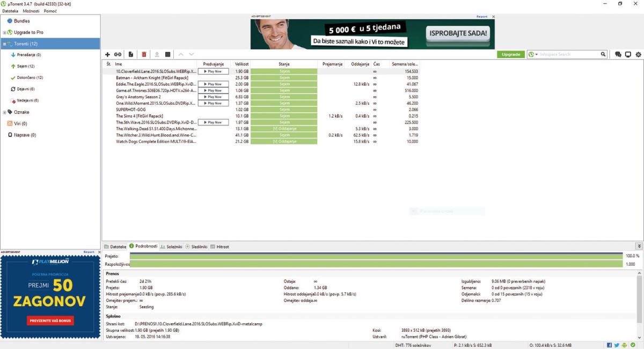The image size is (644, 349).
Task: Click Play Now for Grey's Anatomy Season 2
Action: (x=213, y=97)
